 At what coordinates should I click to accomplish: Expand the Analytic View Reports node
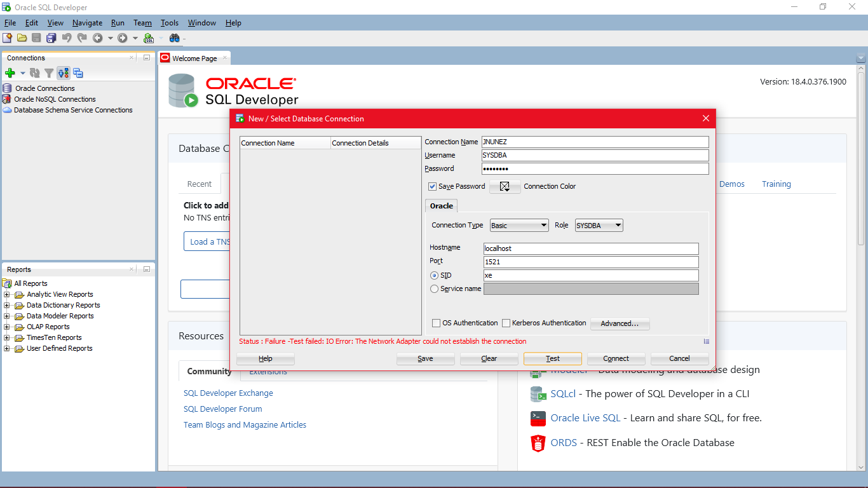[7, 294]
